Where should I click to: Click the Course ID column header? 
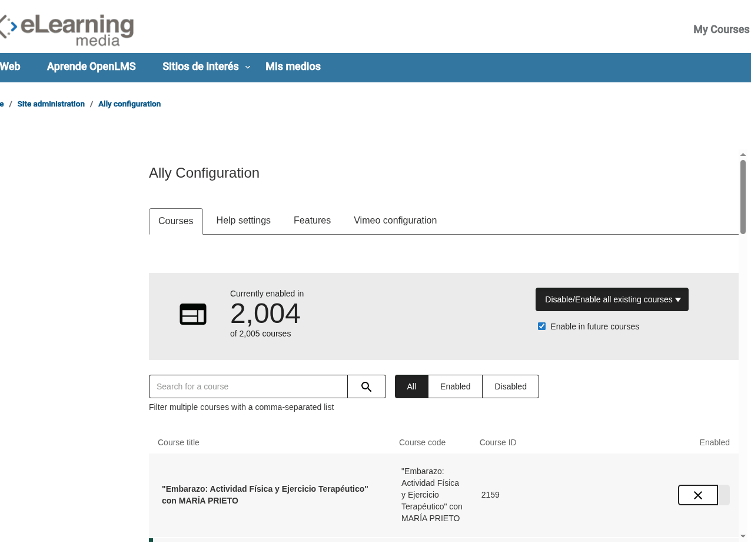pyautogui.click(x=498, y=442)
